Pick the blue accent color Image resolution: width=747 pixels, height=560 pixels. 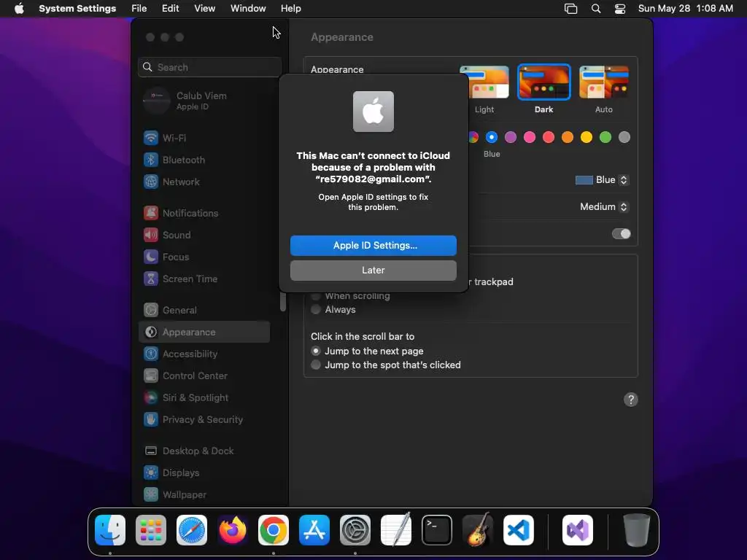coord(492,138)
